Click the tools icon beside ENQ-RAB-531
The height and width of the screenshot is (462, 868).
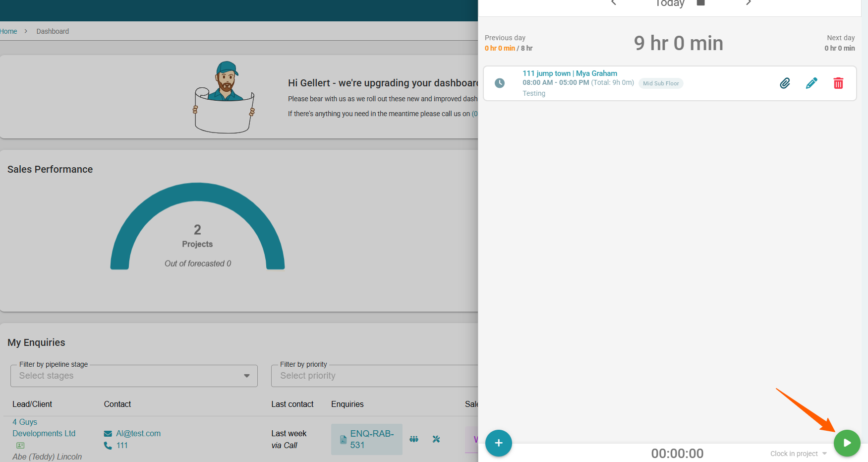click(436, 439)
